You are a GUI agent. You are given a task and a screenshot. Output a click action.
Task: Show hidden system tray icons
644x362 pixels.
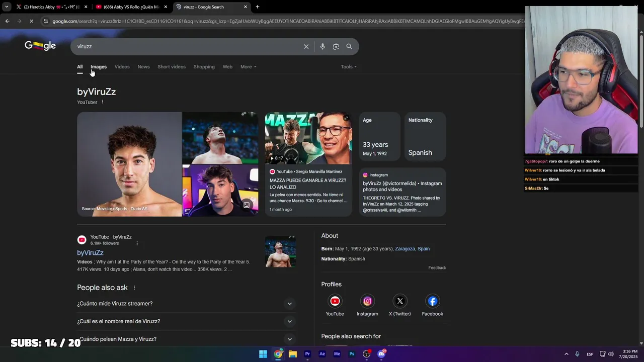tap(566, 354)
